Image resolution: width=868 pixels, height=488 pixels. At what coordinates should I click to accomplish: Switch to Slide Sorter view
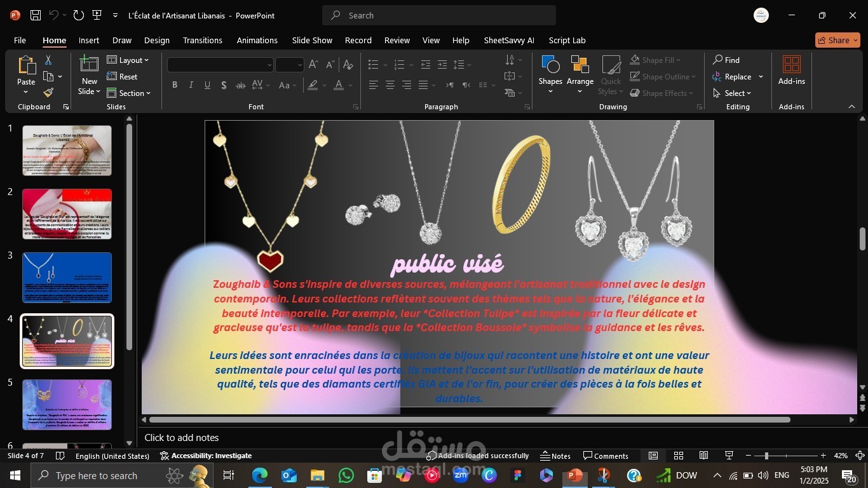pyautogui.click(x=679, y=456)
